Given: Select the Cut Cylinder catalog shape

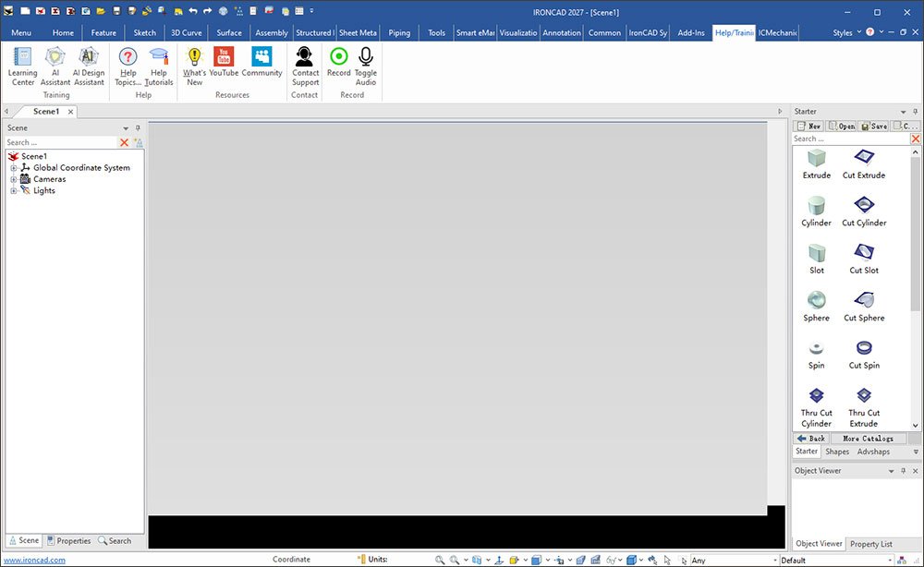Looking at the screenshot, I should 864,211.
